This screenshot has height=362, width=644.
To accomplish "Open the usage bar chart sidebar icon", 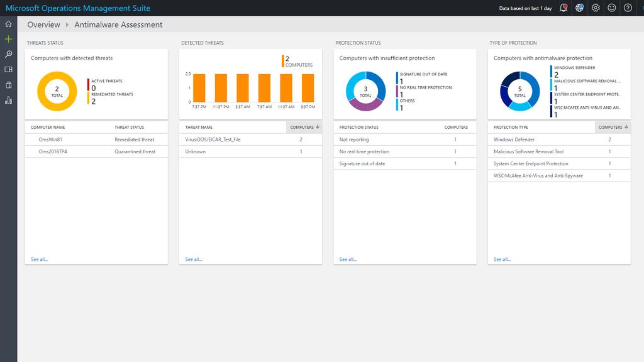I will click(8, 100).
